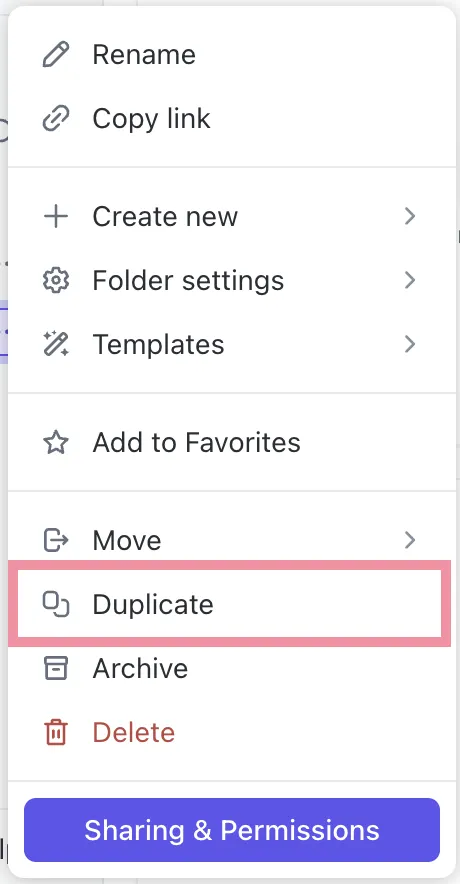Expand the Move submenu arrow
Screen dimensions: 460x884
coord(410,540)
